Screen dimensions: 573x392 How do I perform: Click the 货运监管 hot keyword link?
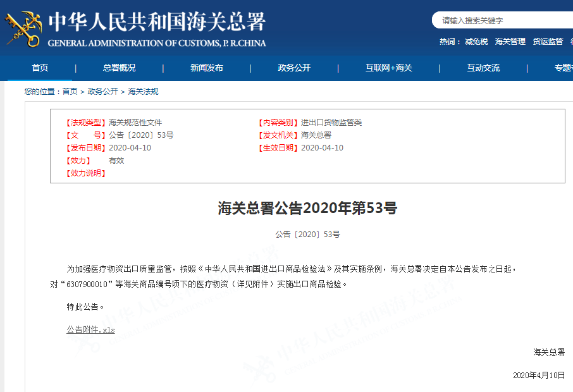coord(548,42)
